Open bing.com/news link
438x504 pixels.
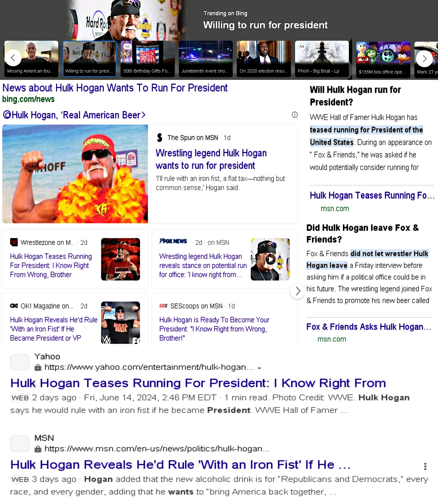tap(28, 99)
